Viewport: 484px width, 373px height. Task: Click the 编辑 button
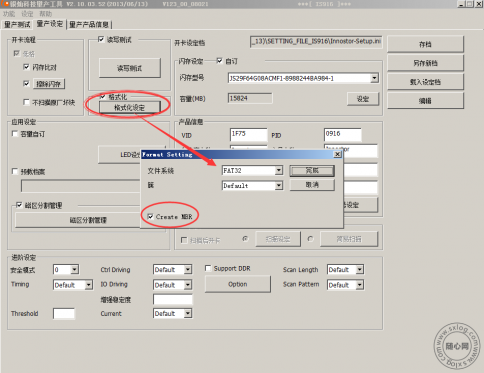coord(425,101)
